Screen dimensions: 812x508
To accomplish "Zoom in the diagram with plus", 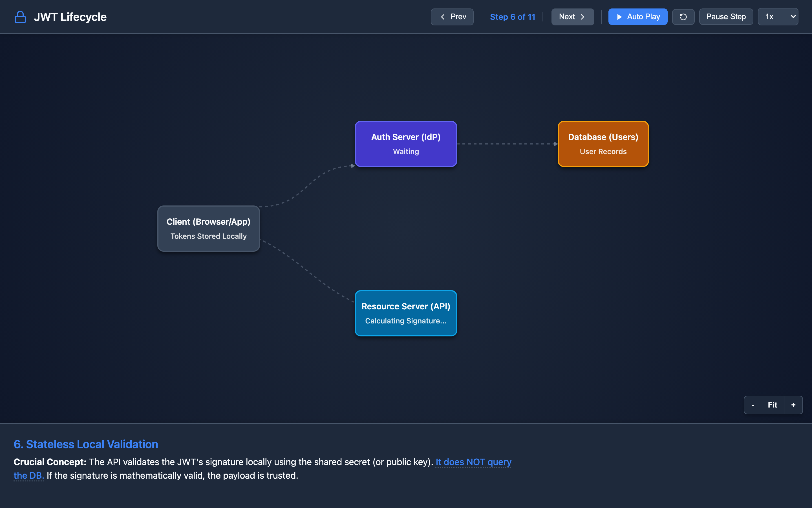I will coord(793,405).
